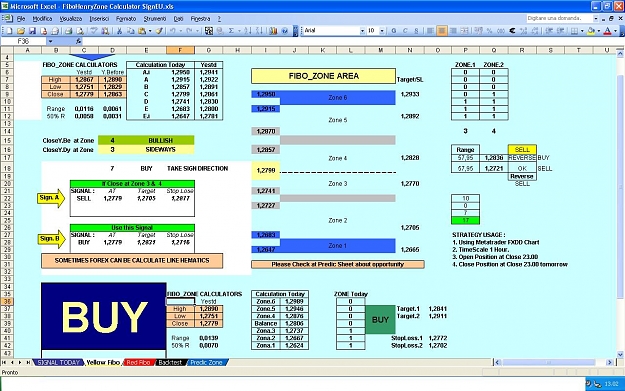Sort ascending A to Z
Screen dimensions: 625x391
tap(248, 31)
